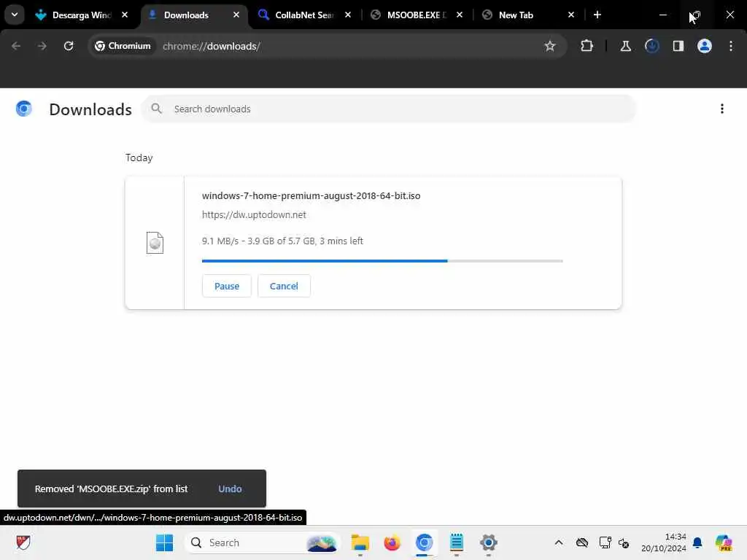Open windows-7-home-premium ISO file name
Viewport: 747px width, 560px height.
point(311,195)
